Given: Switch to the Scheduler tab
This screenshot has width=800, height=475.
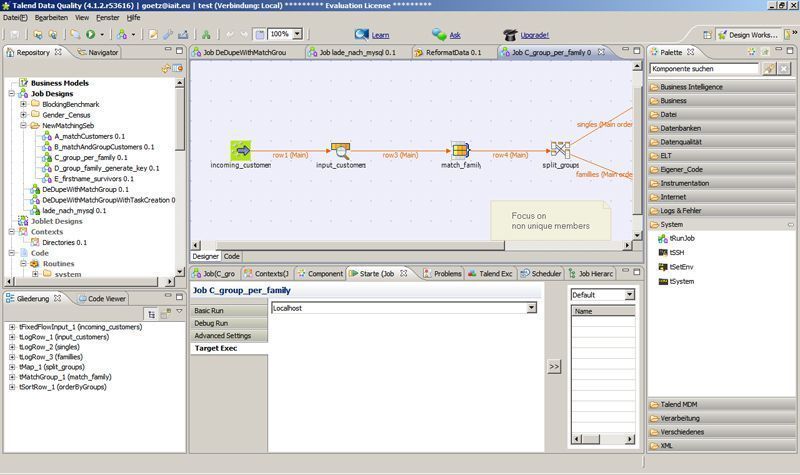Looking at the screenshot, I should 540,273.
